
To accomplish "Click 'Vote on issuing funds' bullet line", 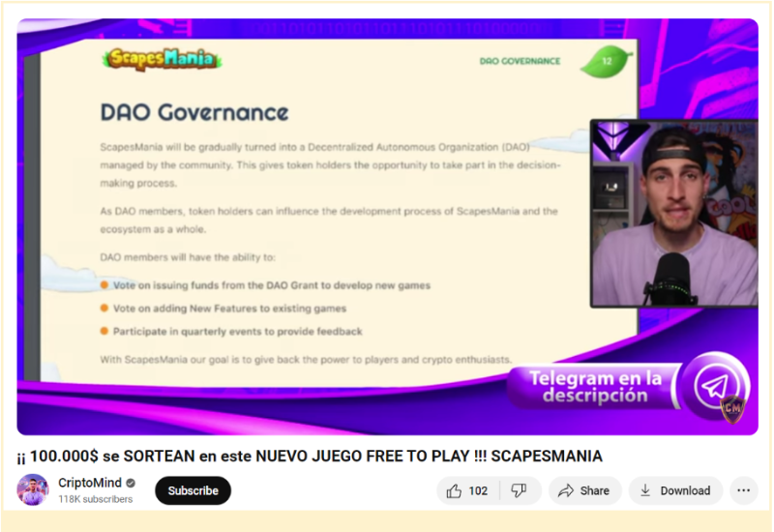I will point(265,285).
